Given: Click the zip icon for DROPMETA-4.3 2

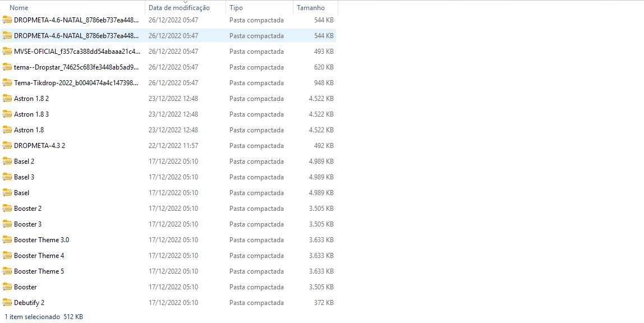Looking at the screenshot, I should click(7, 146).
